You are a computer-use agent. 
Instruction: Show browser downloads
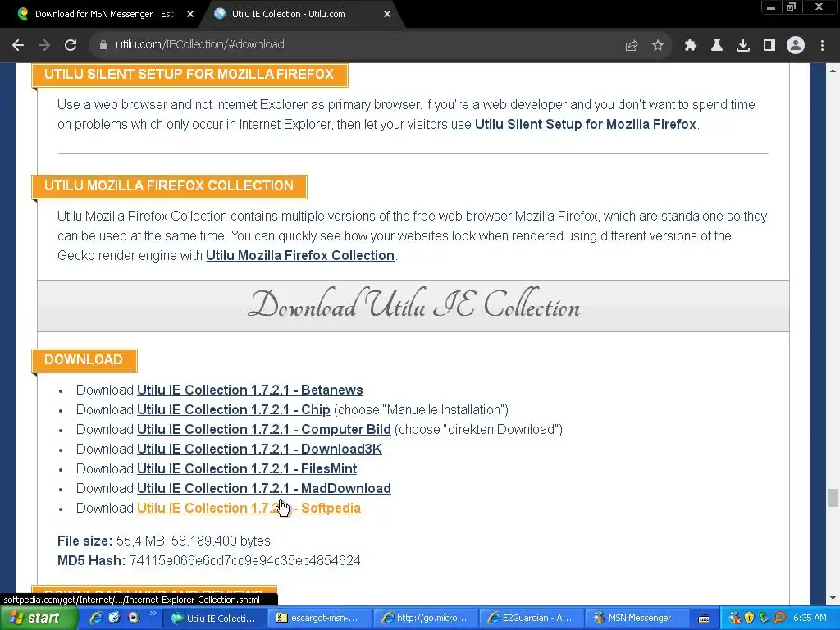coord(743,46)
